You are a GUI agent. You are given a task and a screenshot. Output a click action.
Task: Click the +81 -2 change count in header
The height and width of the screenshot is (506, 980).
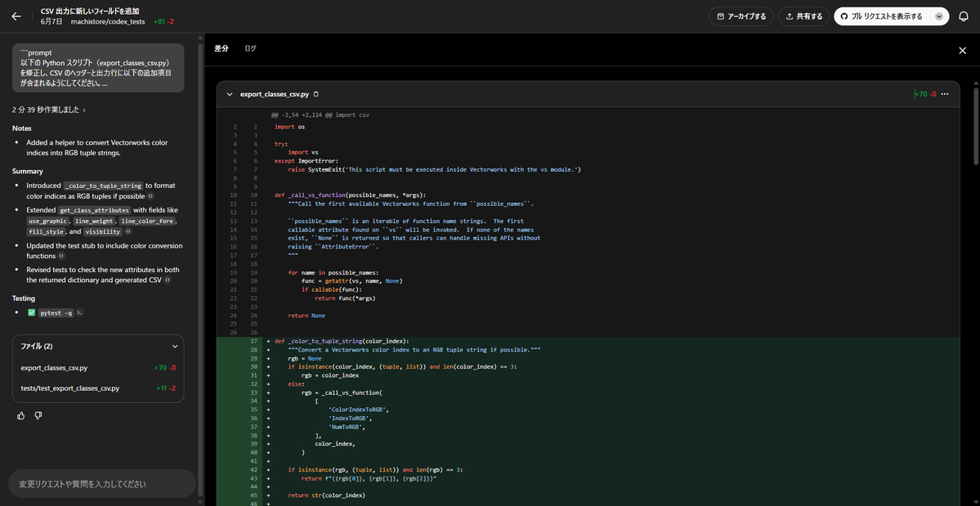(163, 21)
